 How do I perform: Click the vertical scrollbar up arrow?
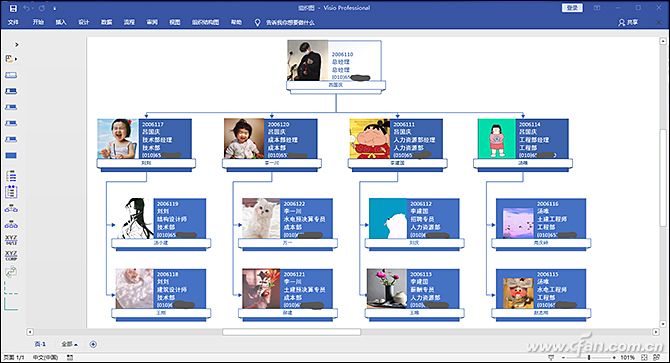(663, 41)
